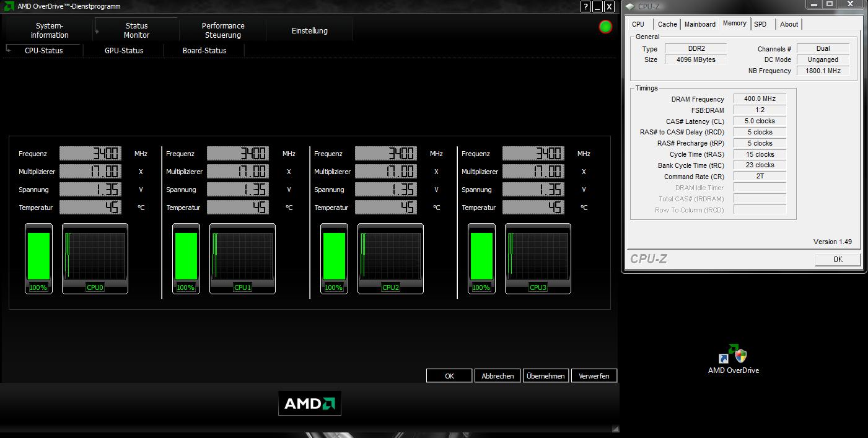
Task: Click the AMD logo at the bottom
Action: pyautogui.click(x=310, y=403)
